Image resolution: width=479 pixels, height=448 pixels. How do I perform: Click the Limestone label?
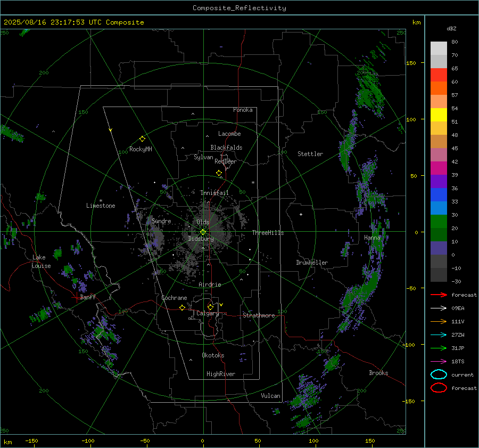[101, 206]
